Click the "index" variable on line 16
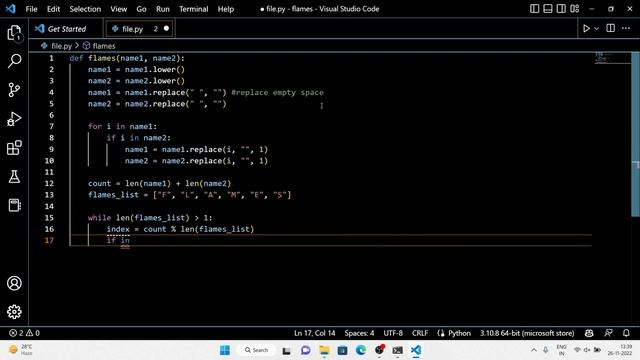This screenshot has height=360, width=640. point(118,229)
